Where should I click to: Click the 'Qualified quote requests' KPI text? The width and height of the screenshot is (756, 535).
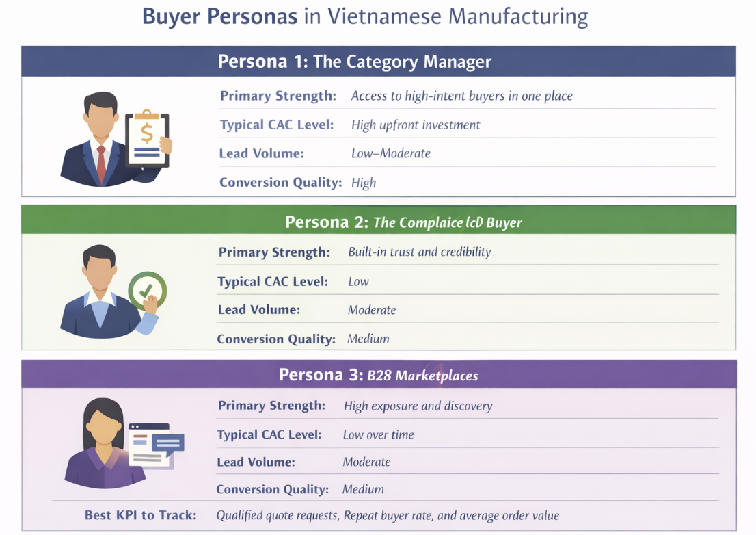pos(278,515)
